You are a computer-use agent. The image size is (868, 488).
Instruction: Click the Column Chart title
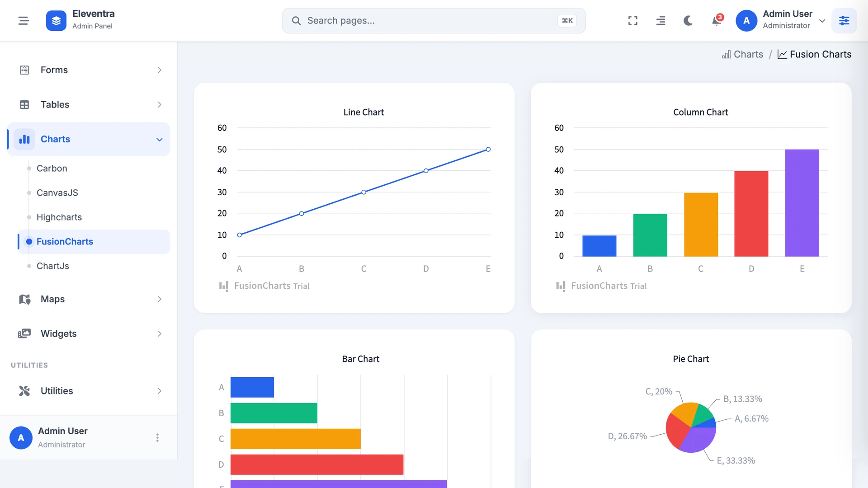point(701,112)
